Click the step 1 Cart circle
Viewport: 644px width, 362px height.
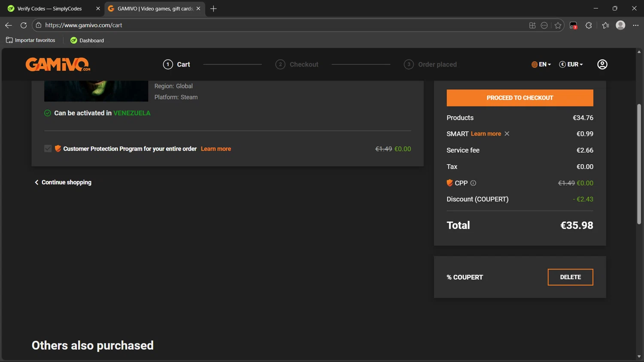tap(168, 64)
